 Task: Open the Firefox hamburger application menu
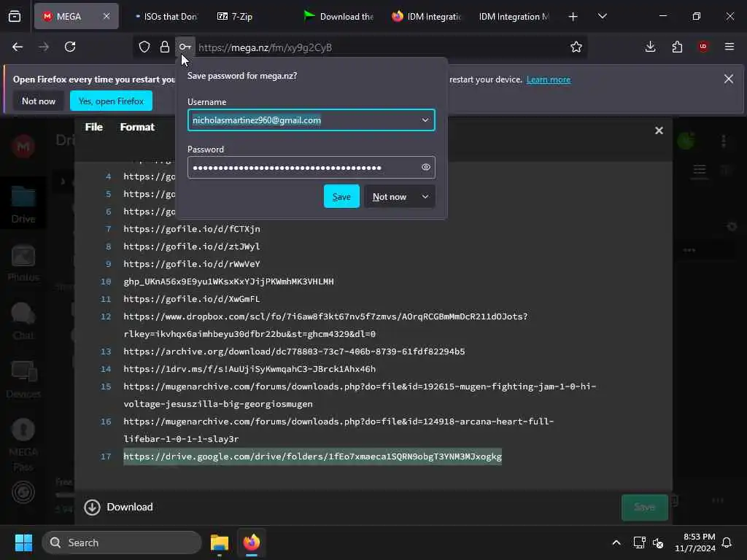pyautogui.click(x=729, y=47)
